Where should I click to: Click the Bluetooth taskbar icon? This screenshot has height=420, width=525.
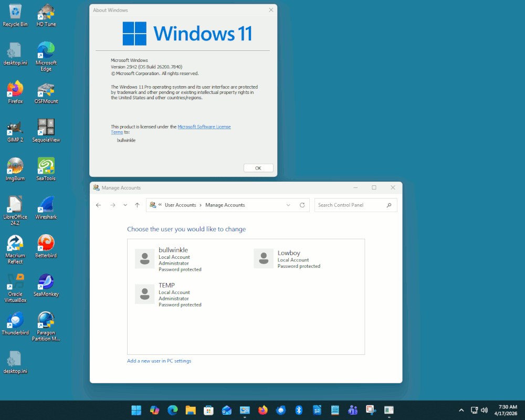pos(299,410)
